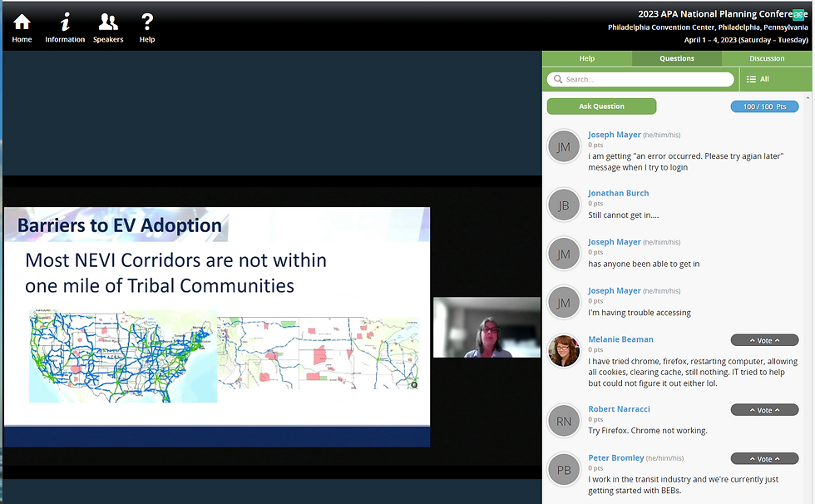
Task: Click Robert Narracci RN avatar
Action: click(564, 421)
